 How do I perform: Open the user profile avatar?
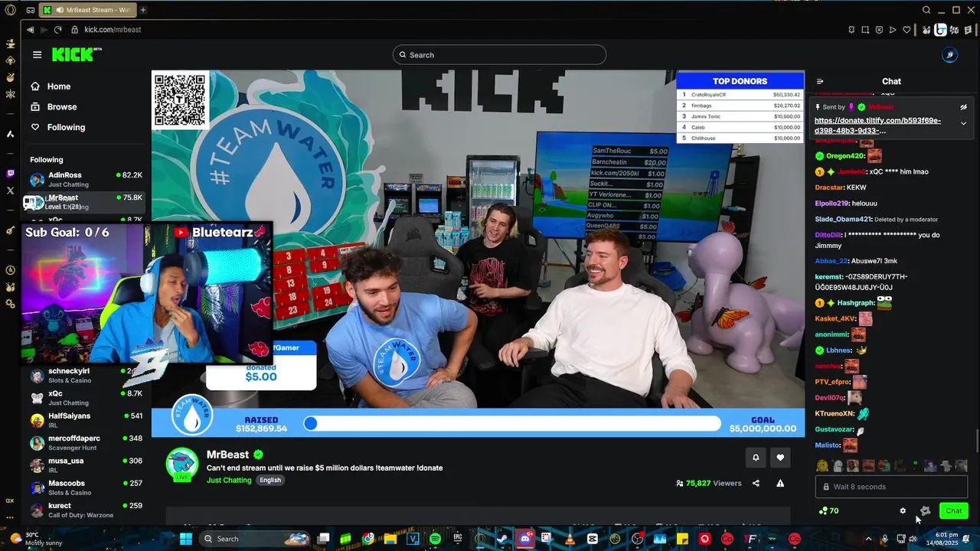950,55
